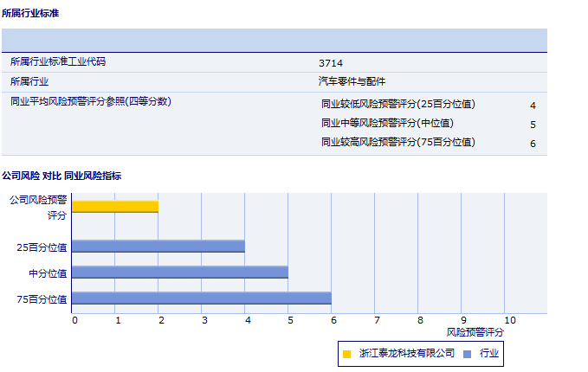The height and width of the screenshot is (372, 588).
Task: Click the 同业中等风险预警评分(中位值) label
Action: 387,123
